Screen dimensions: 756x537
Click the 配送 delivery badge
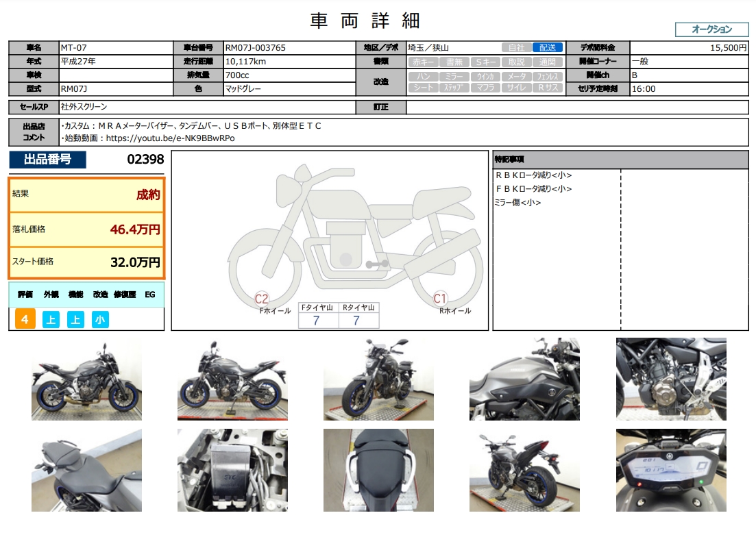click(x=547, y=48)
